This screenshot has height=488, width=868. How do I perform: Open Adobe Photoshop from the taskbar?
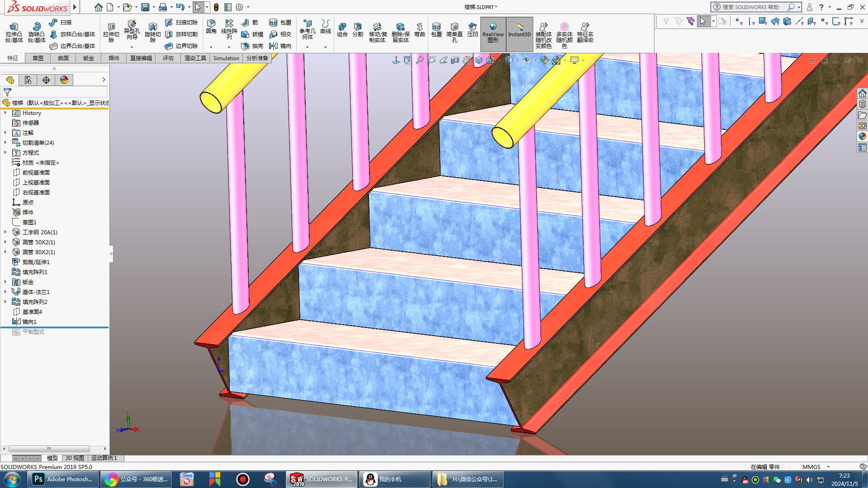click(x=63, y=479)
